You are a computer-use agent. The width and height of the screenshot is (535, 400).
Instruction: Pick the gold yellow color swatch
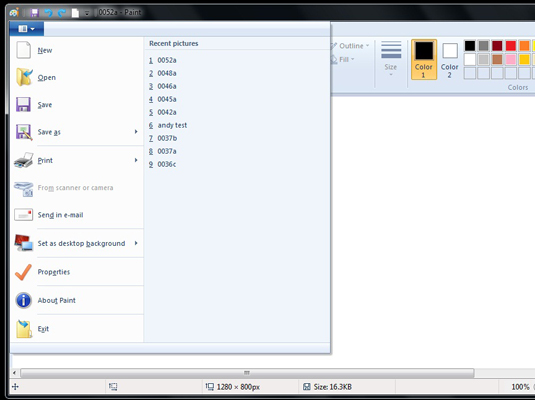[524, 59]
